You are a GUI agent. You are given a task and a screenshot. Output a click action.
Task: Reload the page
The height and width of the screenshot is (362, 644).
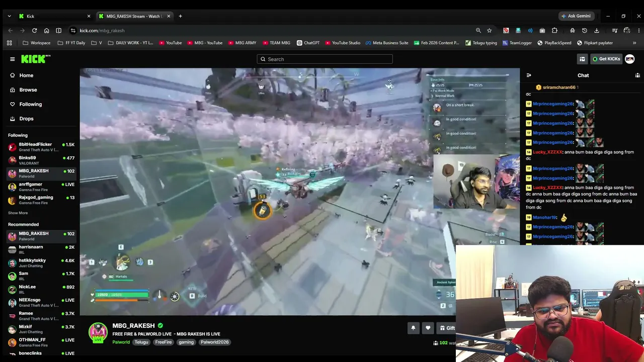35,31
